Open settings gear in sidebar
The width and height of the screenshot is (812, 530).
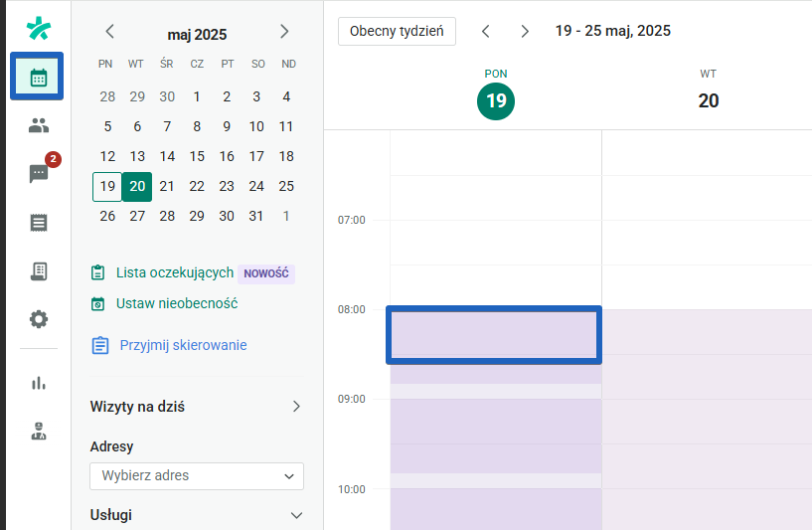point(39,319)
